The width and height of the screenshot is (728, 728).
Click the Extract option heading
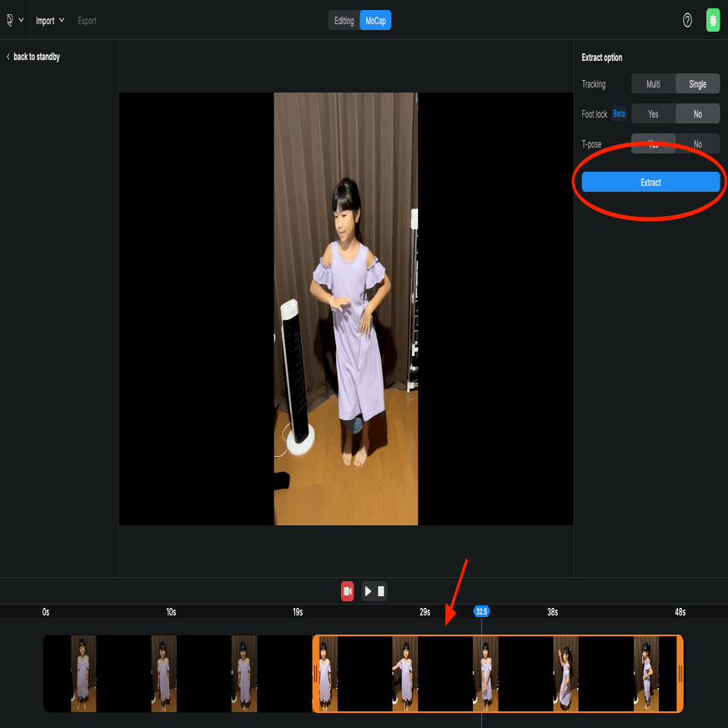click(x=602, y=58)
